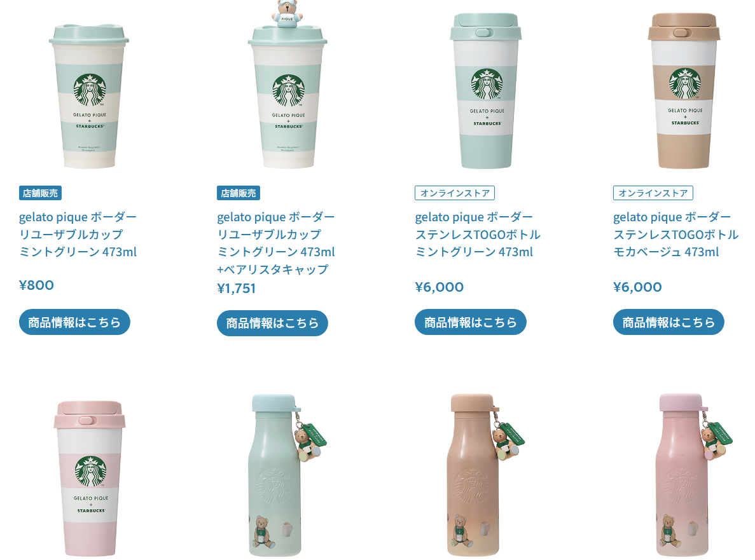Click 商品情報はこちら button for ¥1,751 cup
The height and width of the screenshot is (560, 755).
click(272, 324)
